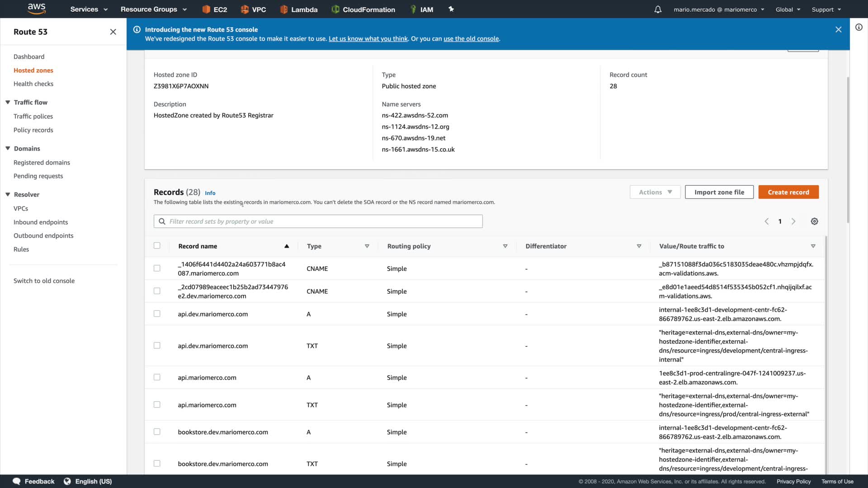Screen dimensions: 868x488
Task: Open table preferences gear icon
Action: pyautogui.click(x=814, y=221)
